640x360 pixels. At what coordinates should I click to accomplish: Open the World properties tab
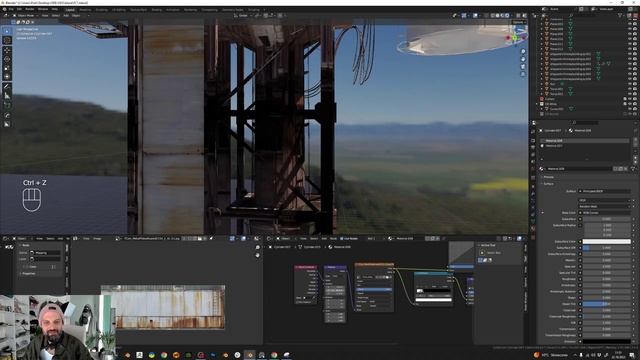(533, 169)
